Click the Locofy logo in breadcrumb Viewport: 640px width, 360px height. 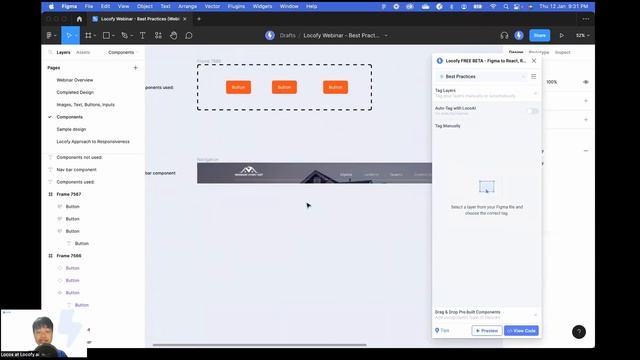tap(270, 36)
